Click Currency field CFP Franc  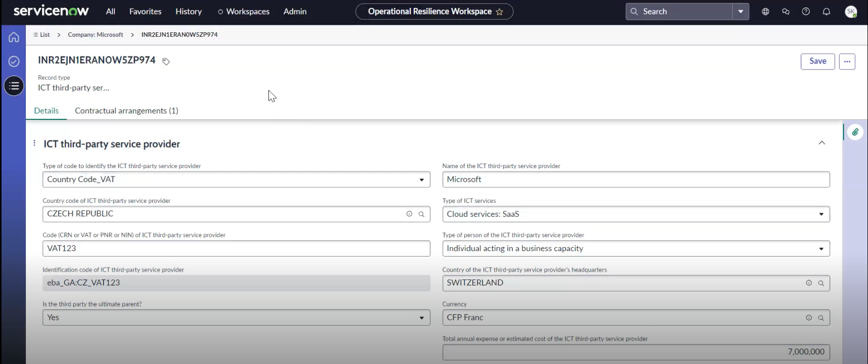(x=636, y=318)
